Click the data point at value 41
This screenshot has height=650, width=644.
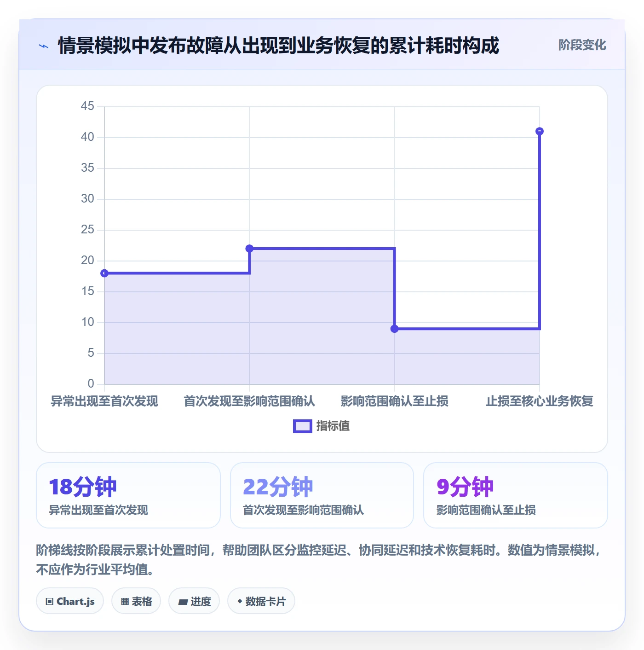pyautogui.click(x=540, y=131)
